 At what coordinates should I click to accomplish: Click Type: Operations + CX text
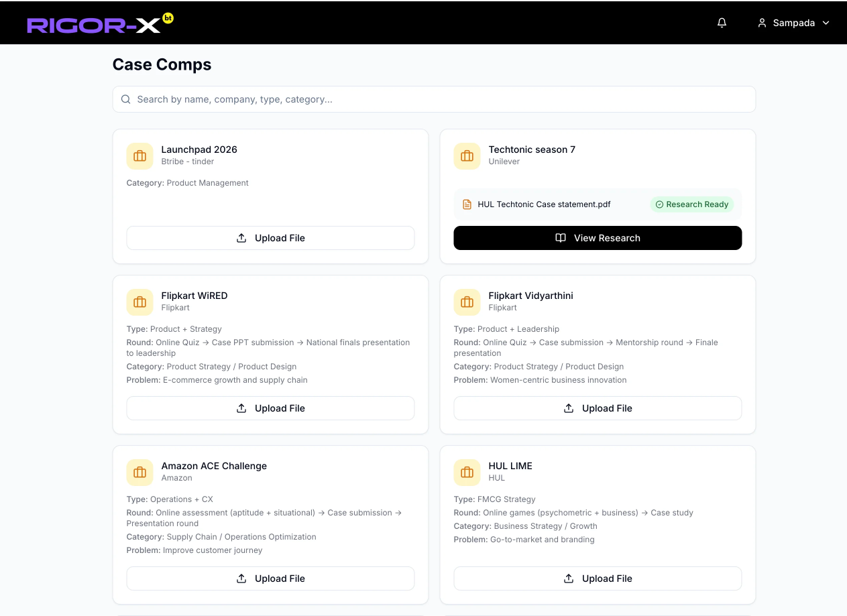170,499
